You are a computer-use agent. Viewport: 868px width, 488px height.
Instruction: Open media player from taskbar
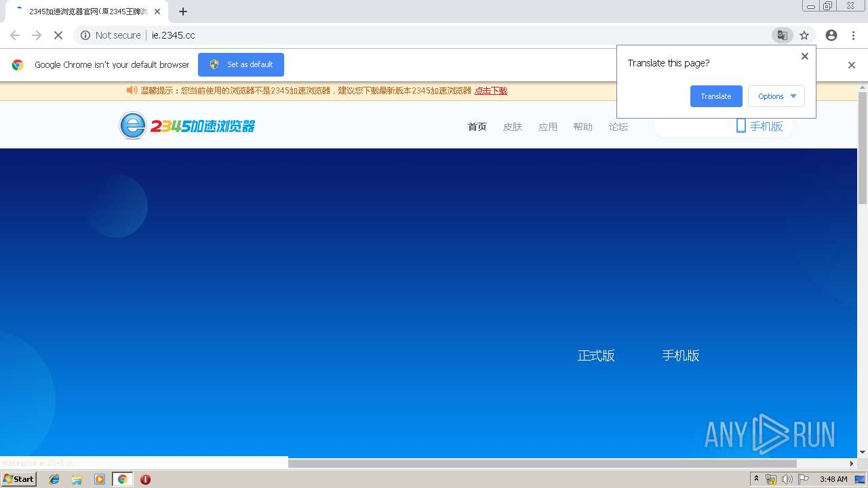(100, 479)
